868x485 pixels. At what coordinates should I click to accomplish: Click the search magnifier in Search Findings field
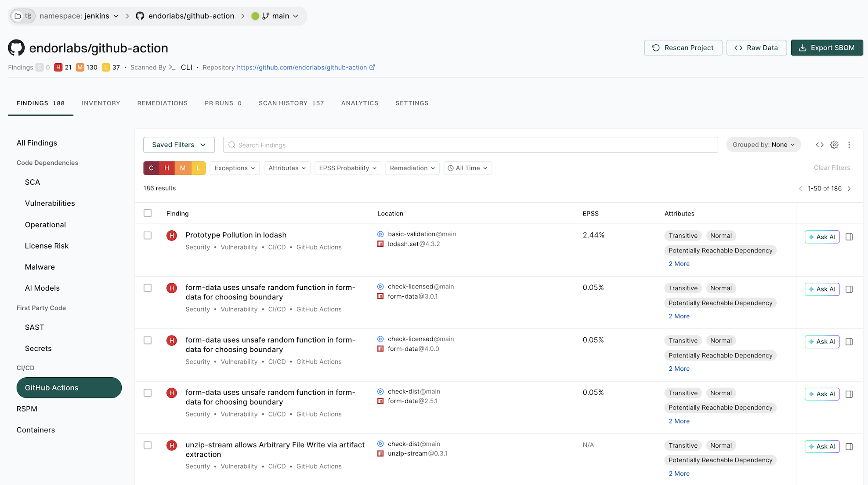(232, 145)
